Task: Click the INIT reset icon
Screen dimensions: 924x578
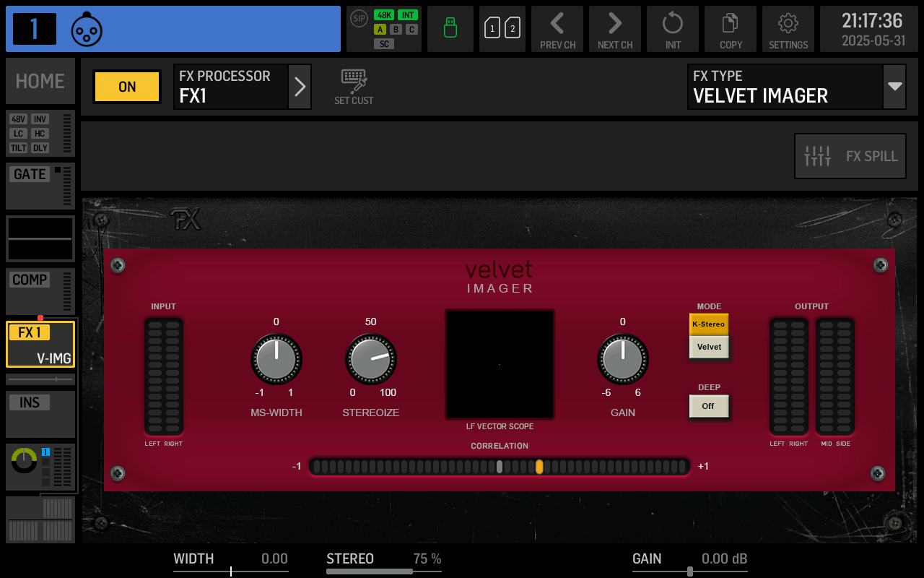Action: [x=672, y=29]
